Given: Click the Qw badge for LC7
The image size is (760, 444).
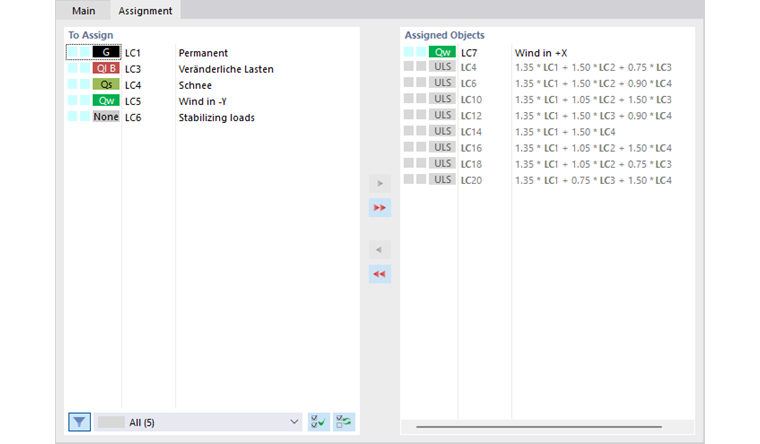Looking at the screenshot, I should click(442, 52).
